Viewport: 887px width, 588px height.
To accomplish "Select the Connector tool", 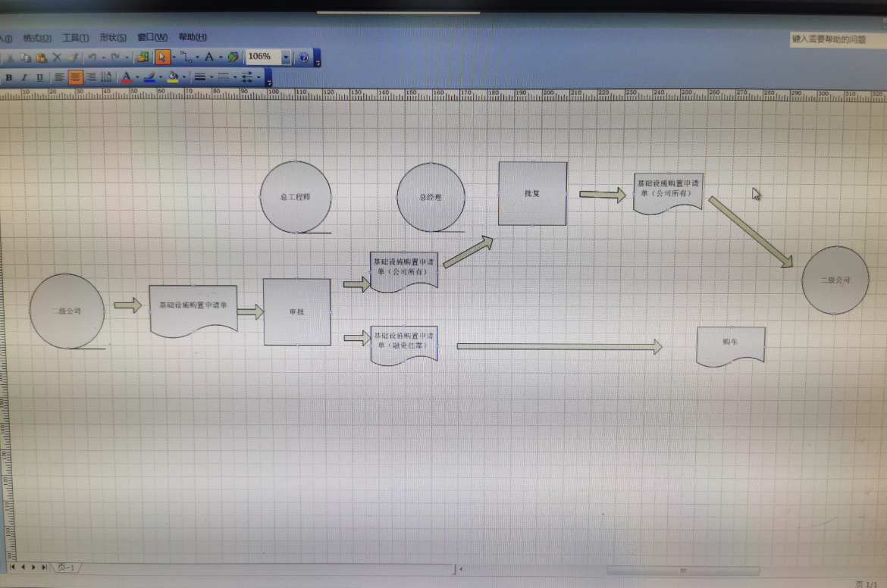I will click(x=186, y=57).
